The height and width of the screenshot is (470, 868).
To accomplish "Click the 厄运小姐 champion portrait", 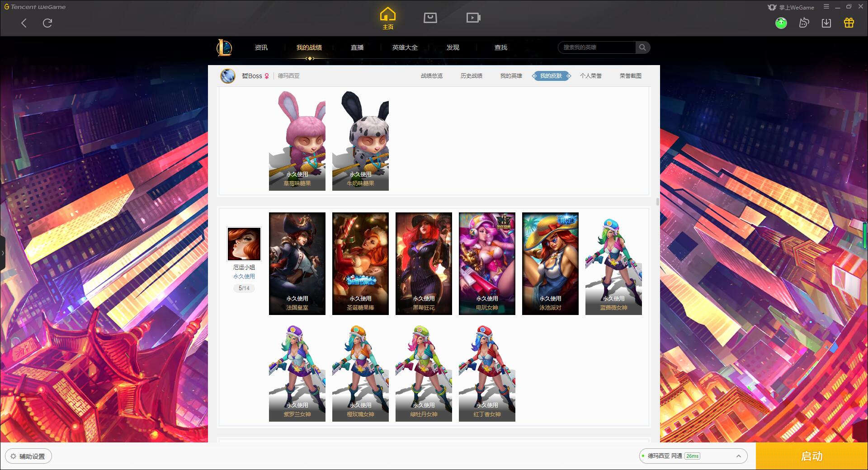I will 244,244.
